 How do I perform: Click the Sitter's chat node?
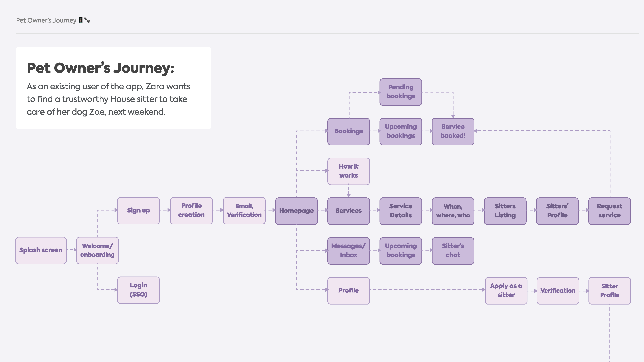pos(453,251)
